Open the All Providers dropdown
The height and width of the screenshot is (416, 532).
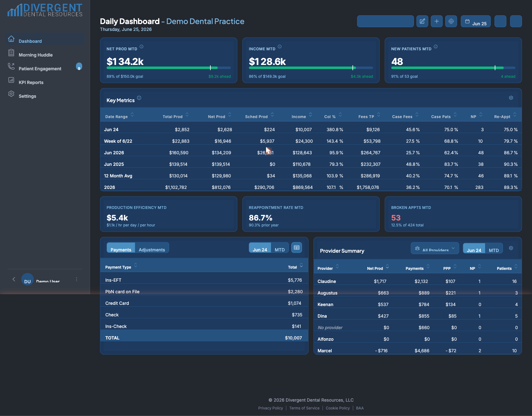(435, 248)
